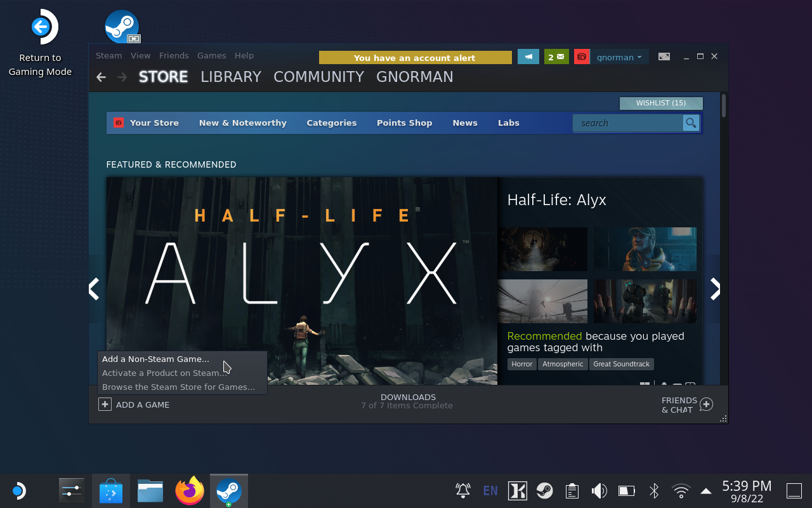Open the notifications bell in system tray
812x508 pixels.
(463, 490)
